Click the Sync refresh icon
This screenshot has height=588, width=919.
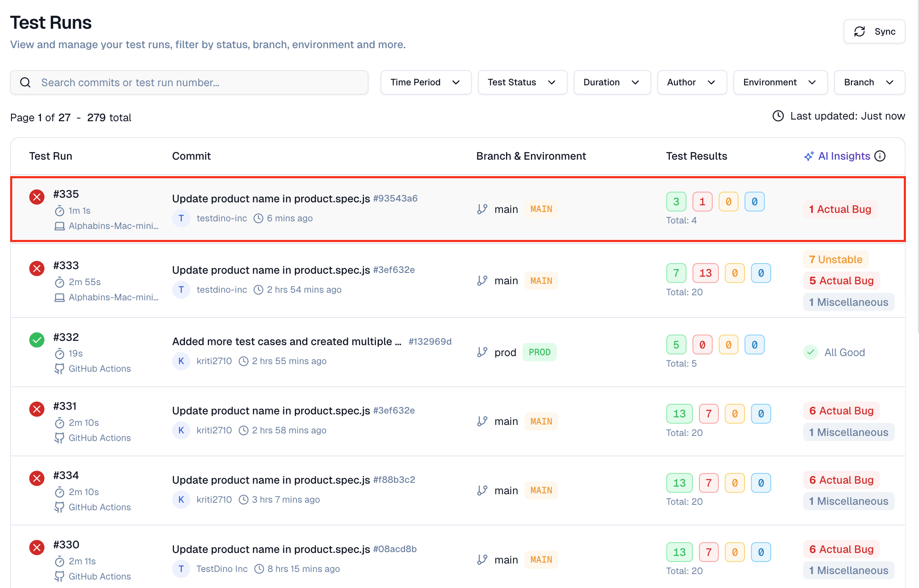[x=859, y=32]
